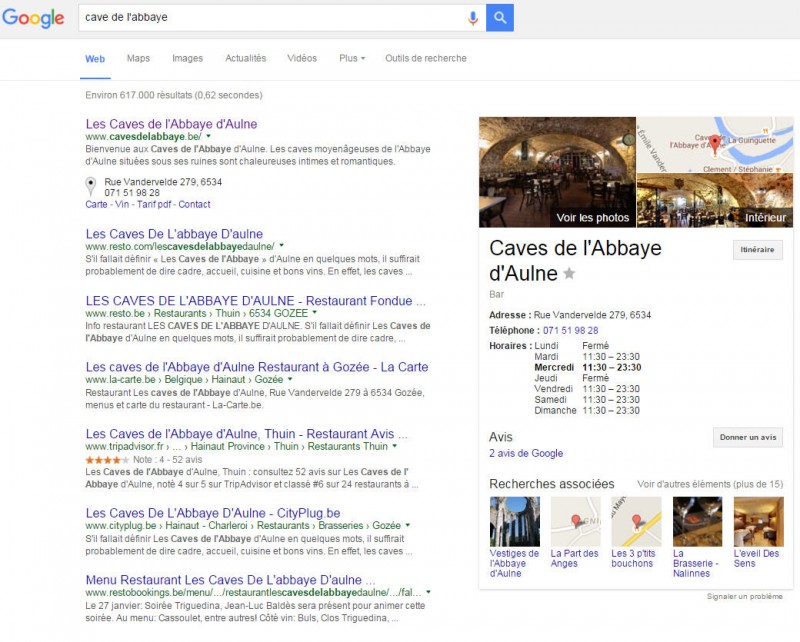
Task: Click Voir d'autres éléments (plus de 15)
Action: pos(710,484)
